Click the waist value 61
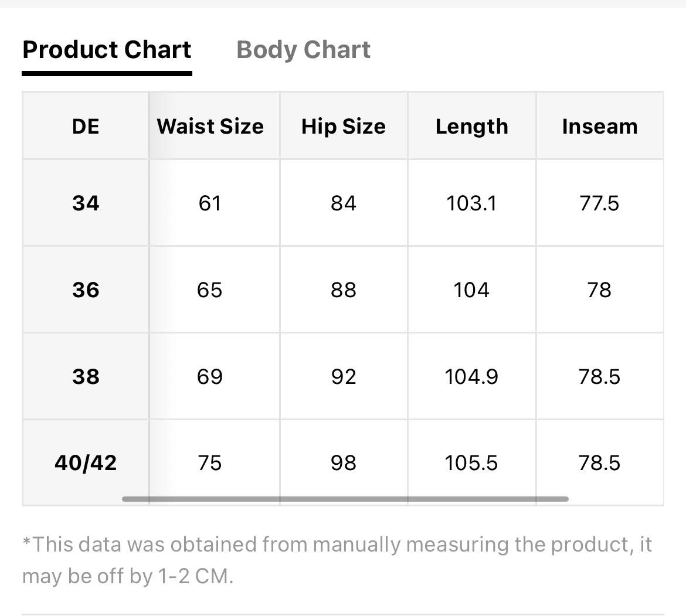 [209, 203]
